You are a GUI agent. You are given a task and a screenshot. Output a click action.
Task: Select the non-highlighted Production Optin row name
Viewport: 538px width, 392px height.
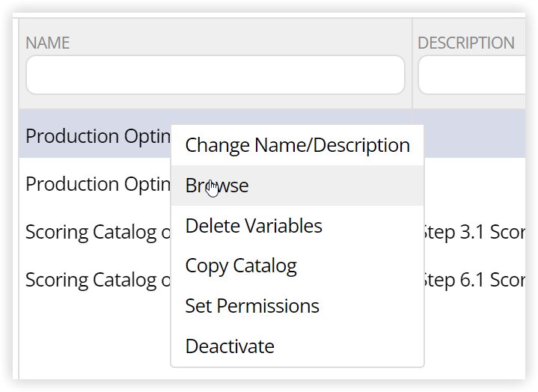pyautogui.click(x=98, y=184)
